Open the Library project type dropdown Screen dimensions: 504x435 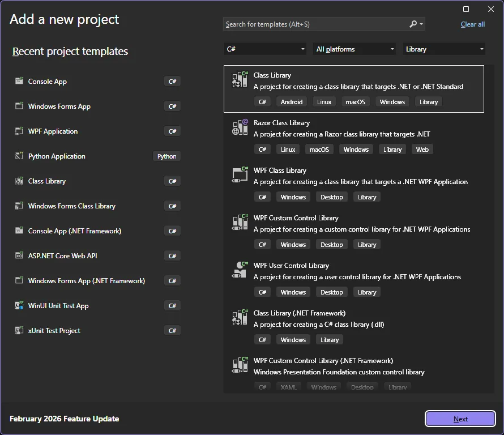[x=443, y=49]
